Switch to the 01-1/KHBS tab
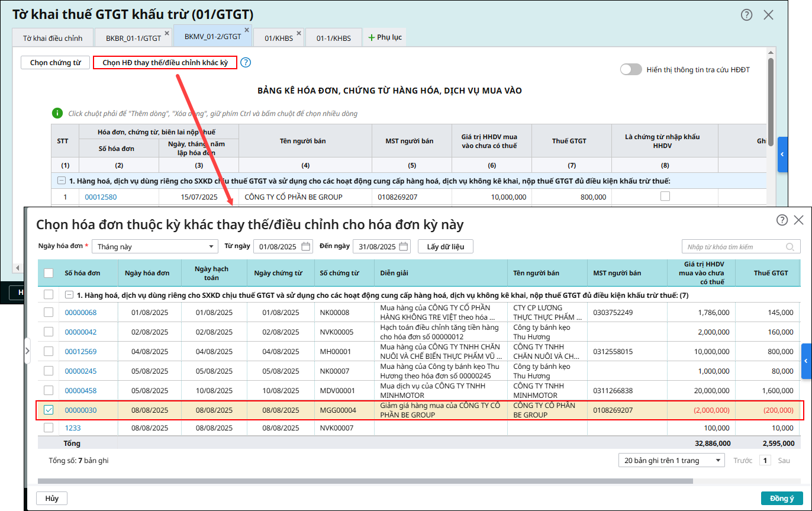The width and height of the screenshot is (812, 511). coord(333,38)
